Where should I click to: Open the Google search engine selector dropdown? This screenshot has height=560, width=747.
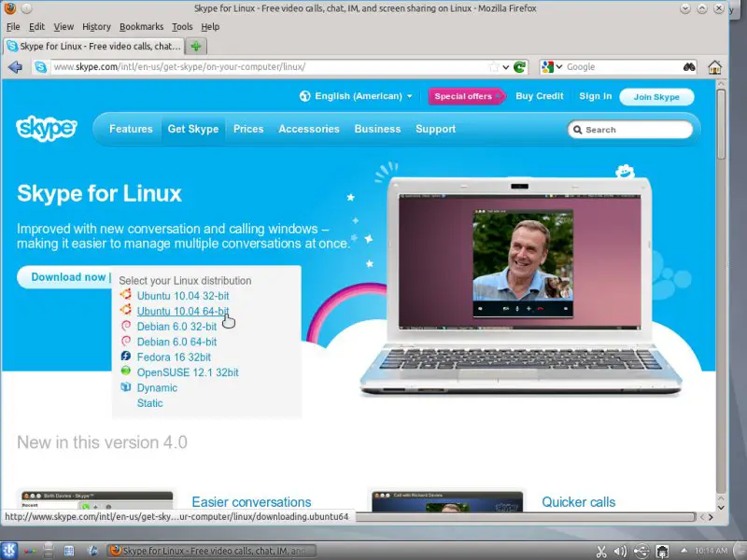tap(559, 66)
